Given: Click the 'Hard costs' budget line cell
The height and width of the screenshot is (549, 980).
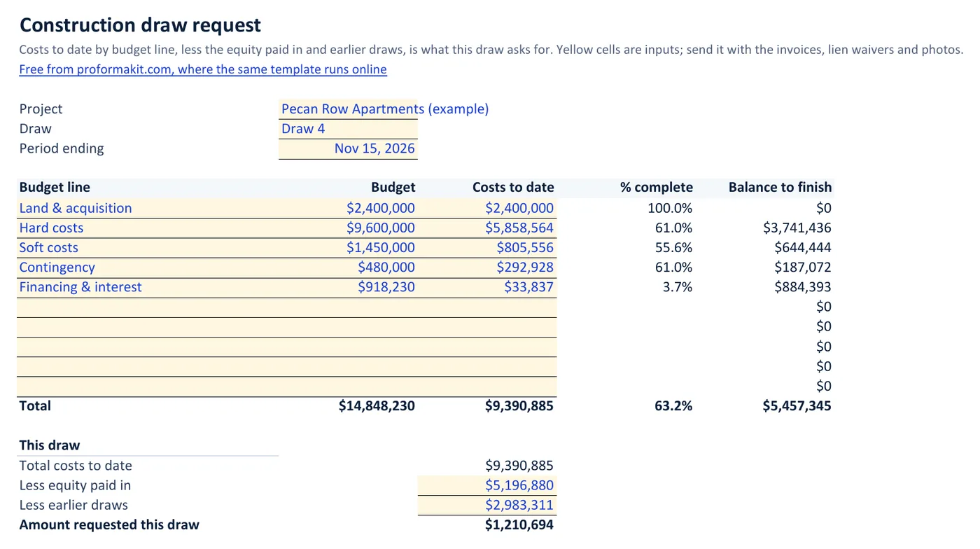Looking at the screenshot, I should [x=148, y=228].
